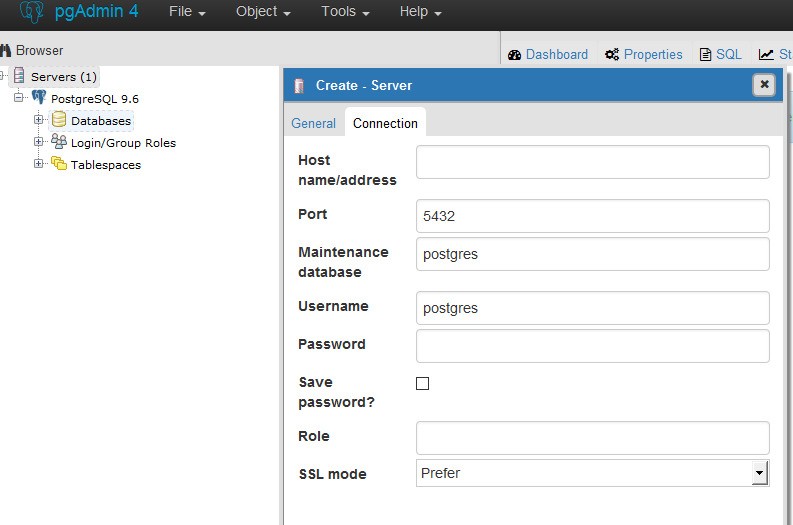Open the Object menu
This screenshot has width=793, height=525.
click(263, 12)
